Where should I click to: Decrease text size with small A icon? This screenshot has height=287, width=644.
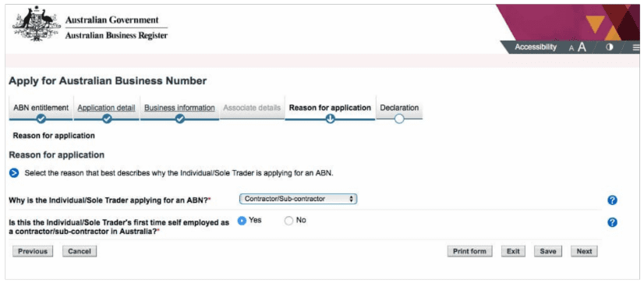[x=571, y=48]
